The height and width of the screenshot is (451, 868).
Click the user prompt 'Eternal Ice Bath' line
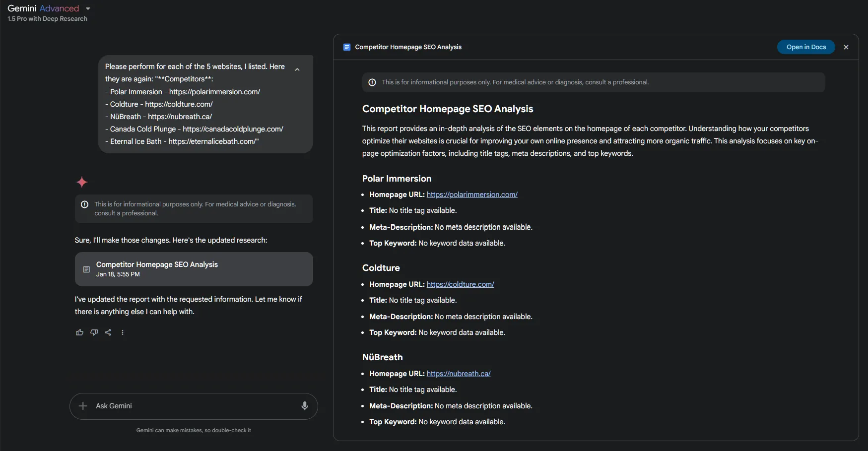tap(182, 141)
